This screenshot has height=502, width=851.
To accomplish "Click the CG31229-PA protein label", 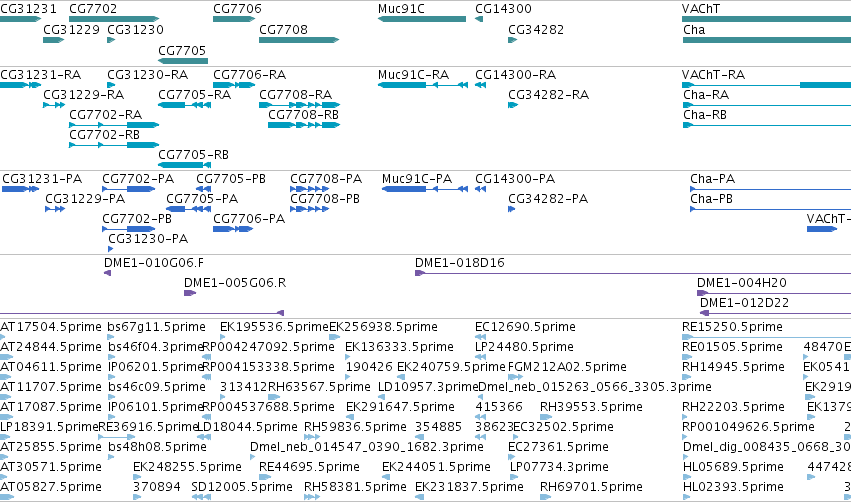I will coord(85,199).
